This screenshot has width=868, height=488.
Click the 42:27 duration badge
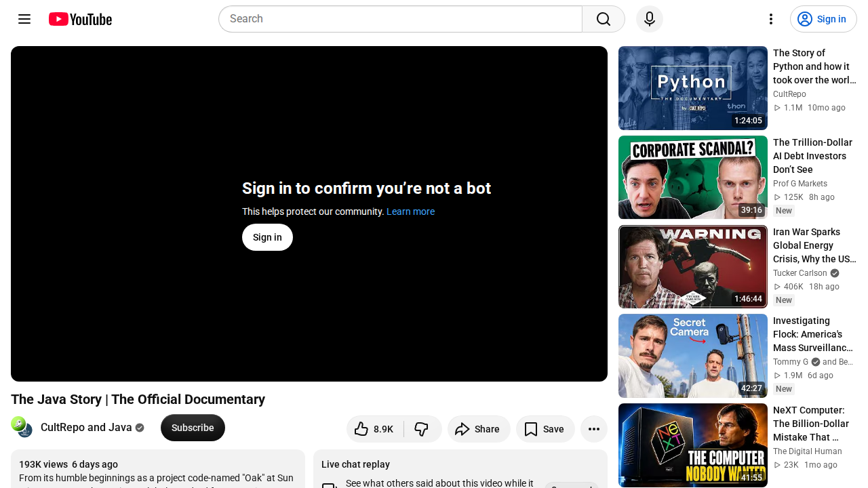tap(751, 388)
